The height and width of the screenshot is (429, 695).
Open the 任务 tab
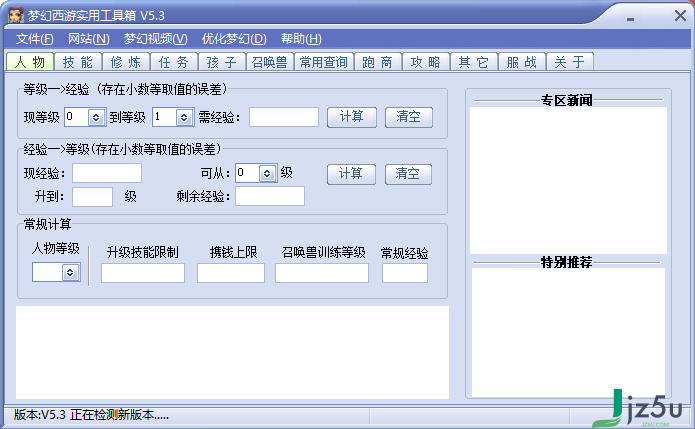coord(174,62)
